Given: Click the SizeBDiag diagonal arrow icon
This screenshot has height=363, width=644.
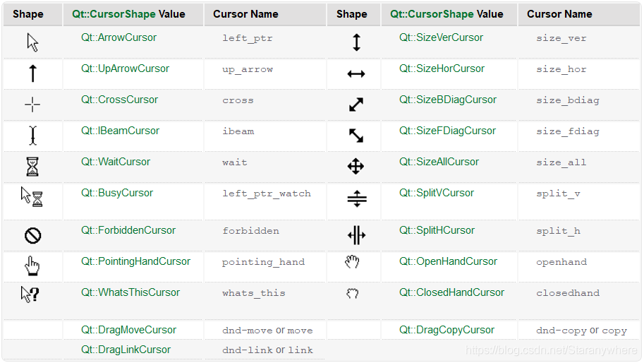Looking at the screenshot, I should (356, 105).
